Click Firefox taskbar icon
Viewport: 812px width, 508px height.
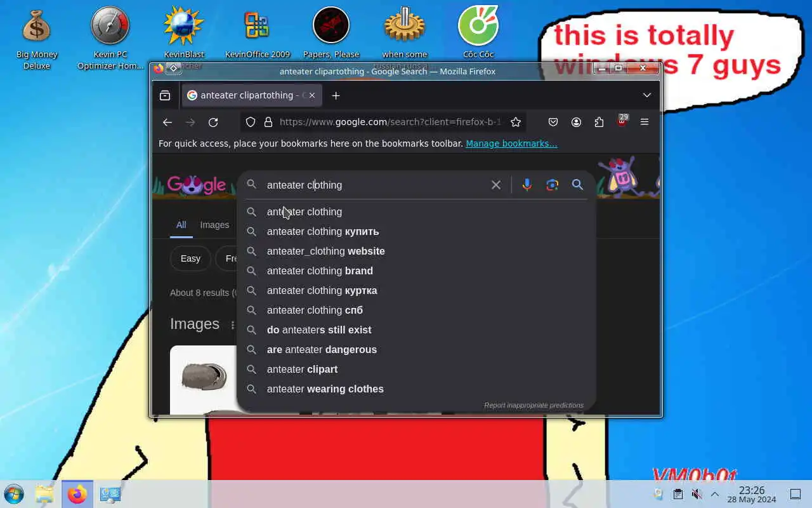tap(77, 494)
